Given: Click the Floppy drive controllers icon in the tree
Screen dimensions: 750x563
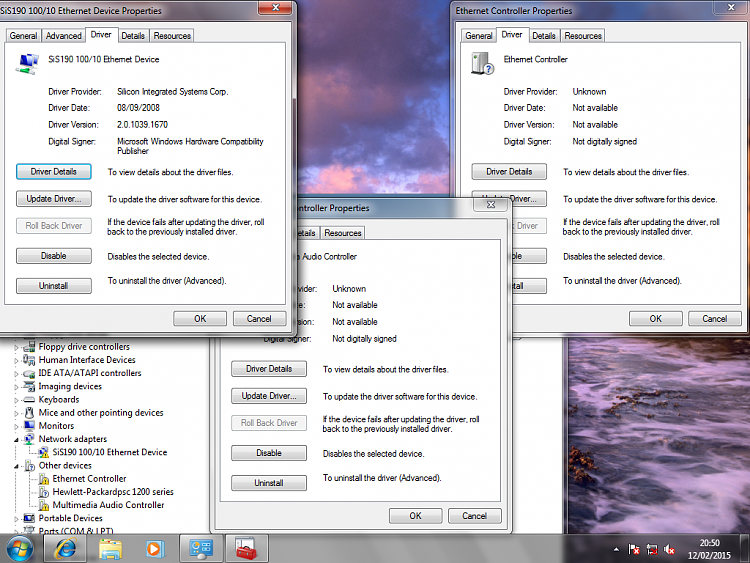Looking at the screenshot, I should (29, 347).
